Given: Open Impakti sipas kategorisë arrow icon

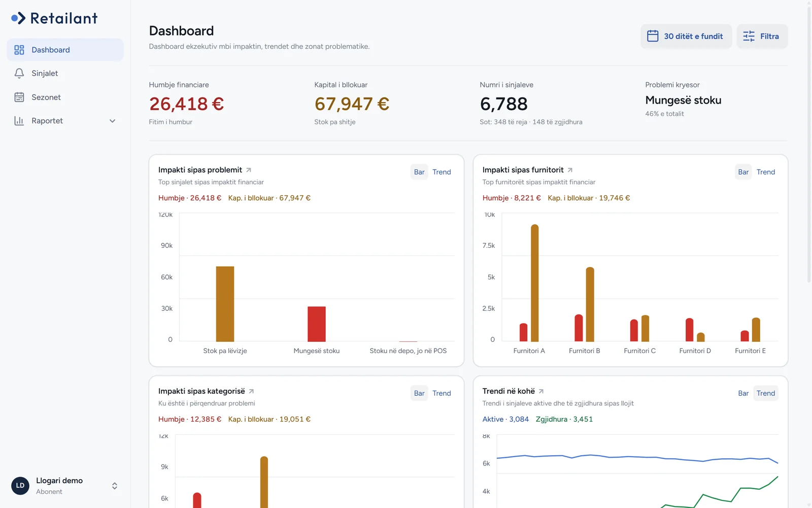Looking at the screenshot, I should tap(251, 391).
